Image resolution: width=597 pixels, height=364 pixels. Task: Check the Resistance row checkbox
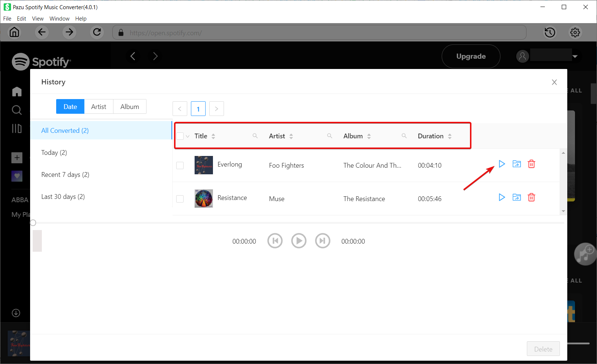[180, 199]
